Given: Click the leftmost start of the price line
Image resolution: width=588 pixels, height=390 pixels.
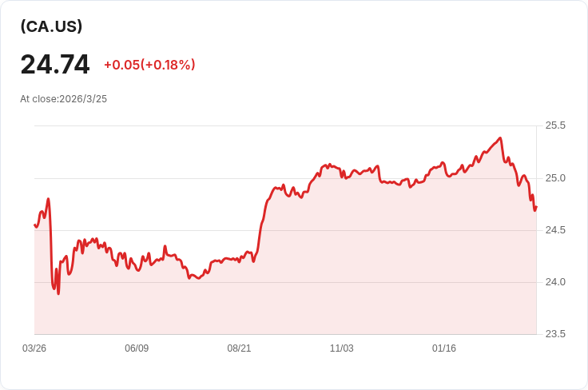Looking at the screenshot, I should point(35,225).
